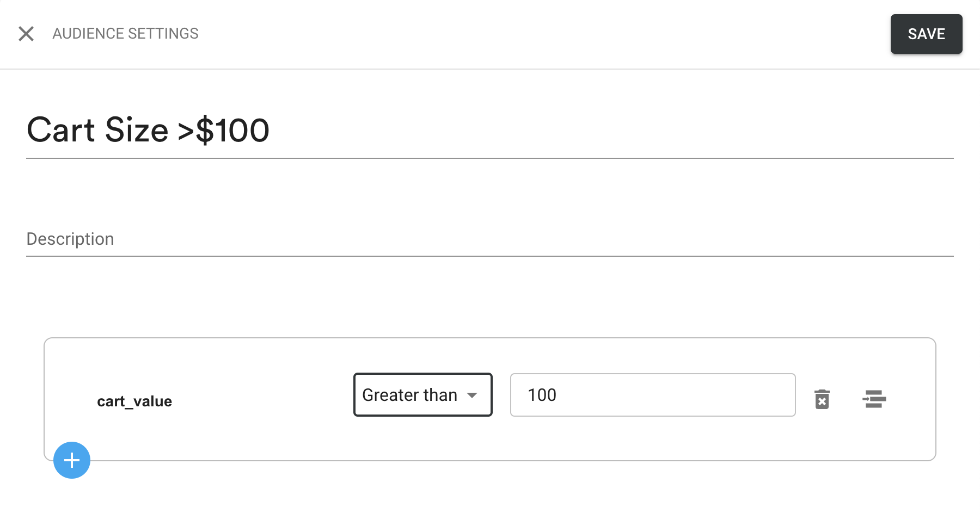Image resolution: width=980 pixels, height=532 pixels.
Task: Select the cart_value attribute label
Action: [134, 401]
